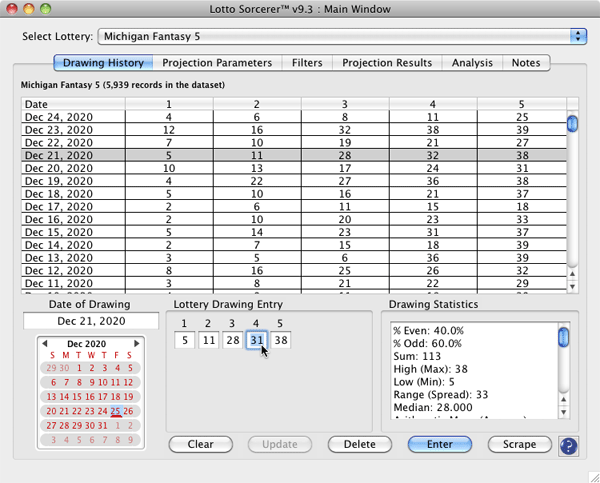Screen dimensions: 600x483
Task: Select the Dec 15, 2020 row
Action: pos(294,232)
